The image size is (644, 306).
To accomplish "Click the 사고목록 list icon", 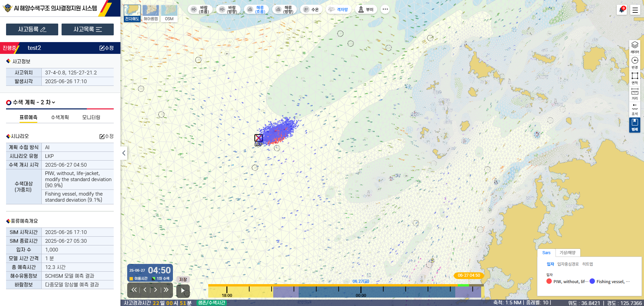I will [99, 30].
